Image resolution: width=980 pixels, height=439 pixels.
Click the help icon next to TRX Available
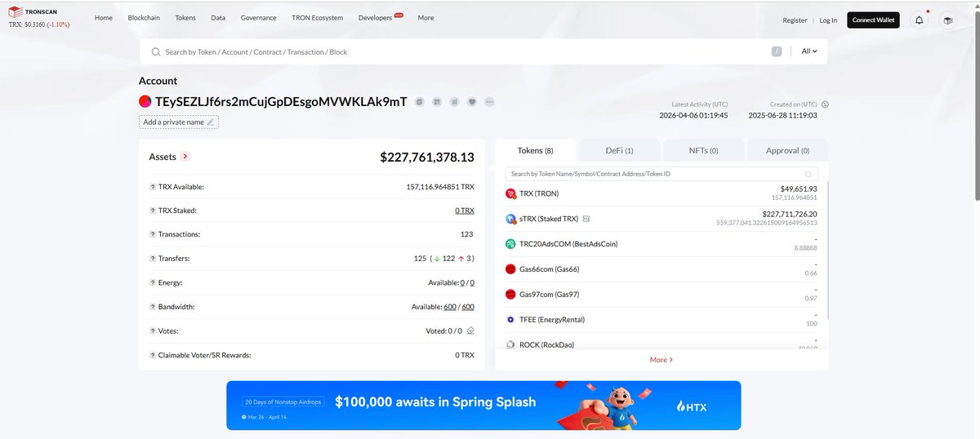[x=153, y=187]
